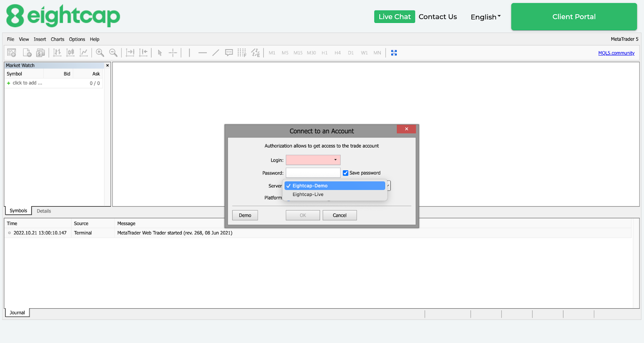Click the line chart icon

pos(84,53)
